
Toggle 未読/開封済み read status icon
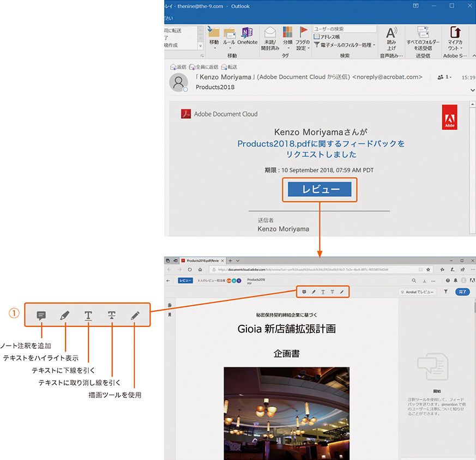coord(270,32)
